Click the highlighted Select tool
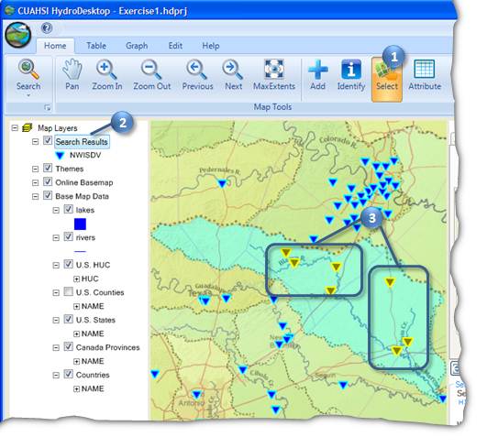487x448 pixels. click(x=387, y=79)
